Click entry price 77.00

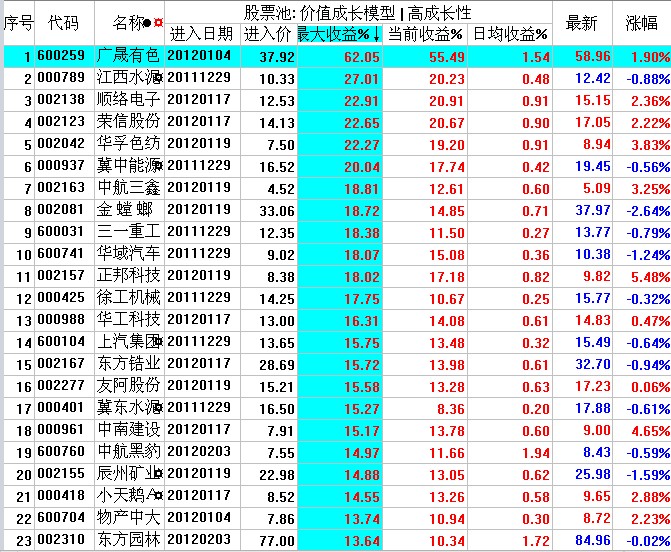pos(277,541)
